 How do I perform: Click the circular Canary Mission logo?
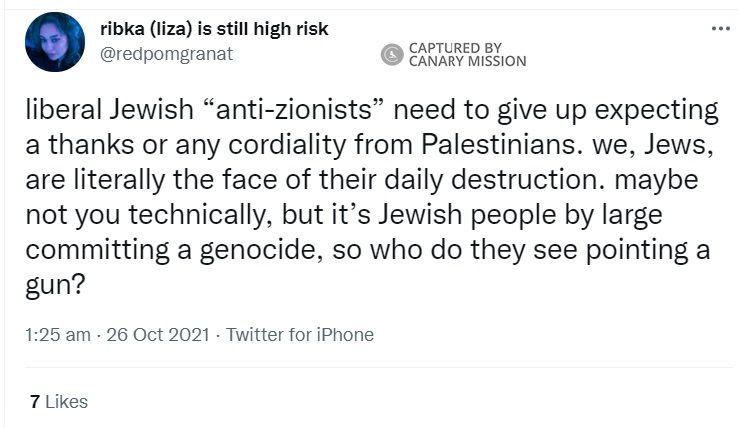pos(390,55)
